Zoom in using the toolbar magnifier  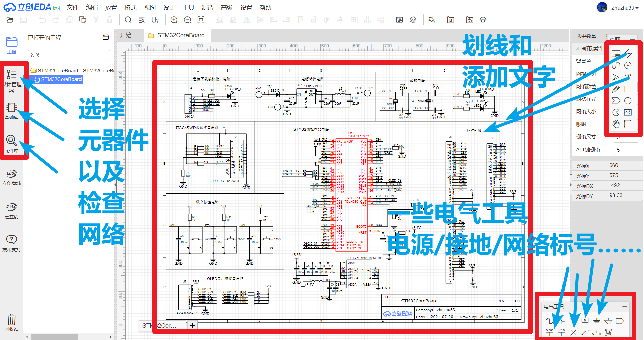(174, 20)
